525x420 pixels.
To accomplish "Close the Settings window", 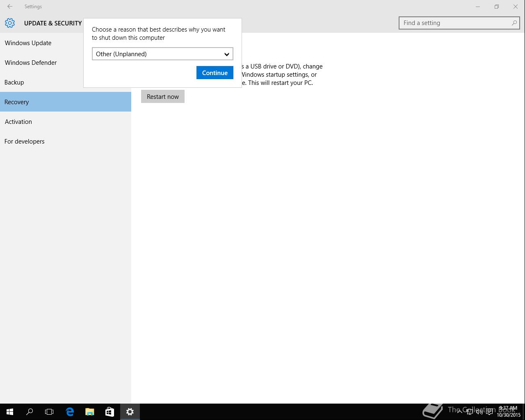I will pyautogui.click(x=516, y=7).
